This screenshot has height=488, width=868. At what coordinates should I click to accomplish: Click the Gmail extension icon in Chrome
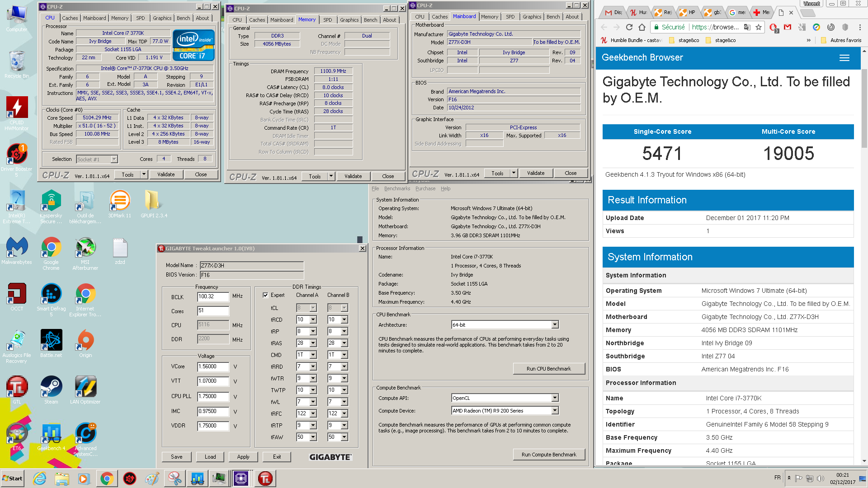pos(788,27)
